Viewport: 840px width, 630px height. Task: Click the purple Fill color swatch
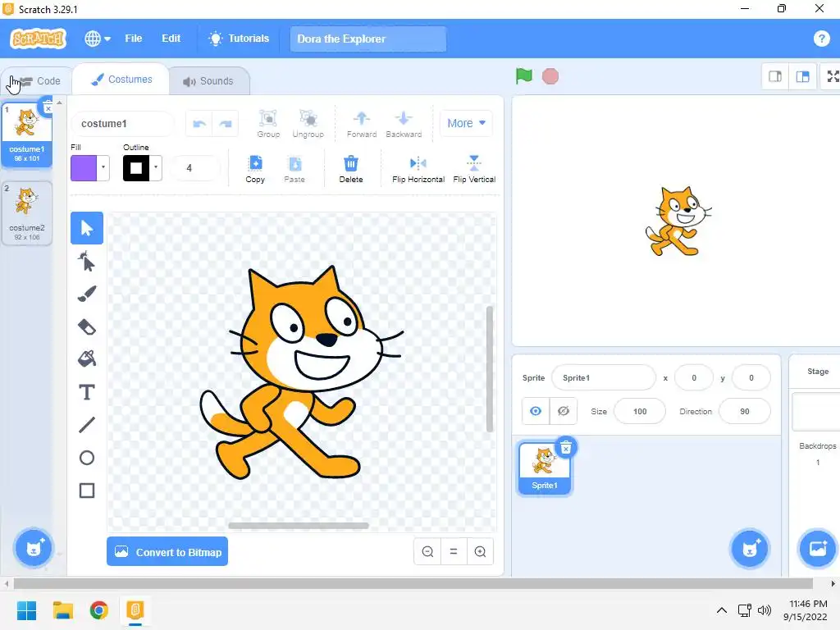coord(84,167)
